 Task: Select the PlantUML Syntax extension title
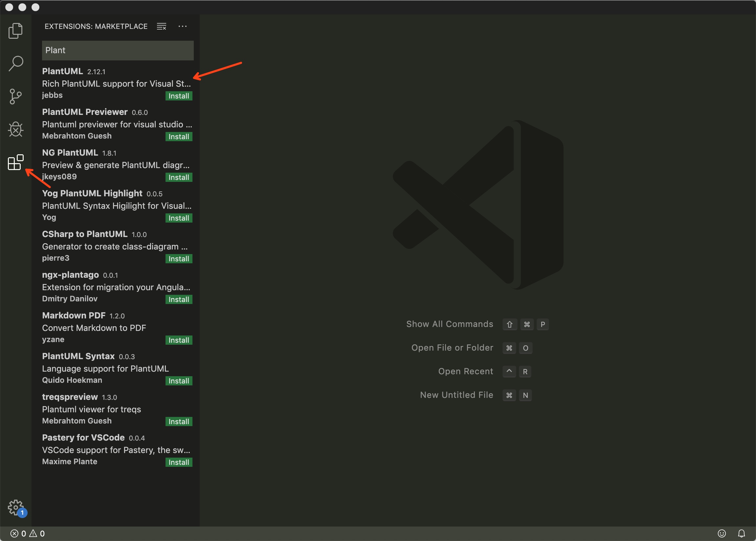(78, 356)
